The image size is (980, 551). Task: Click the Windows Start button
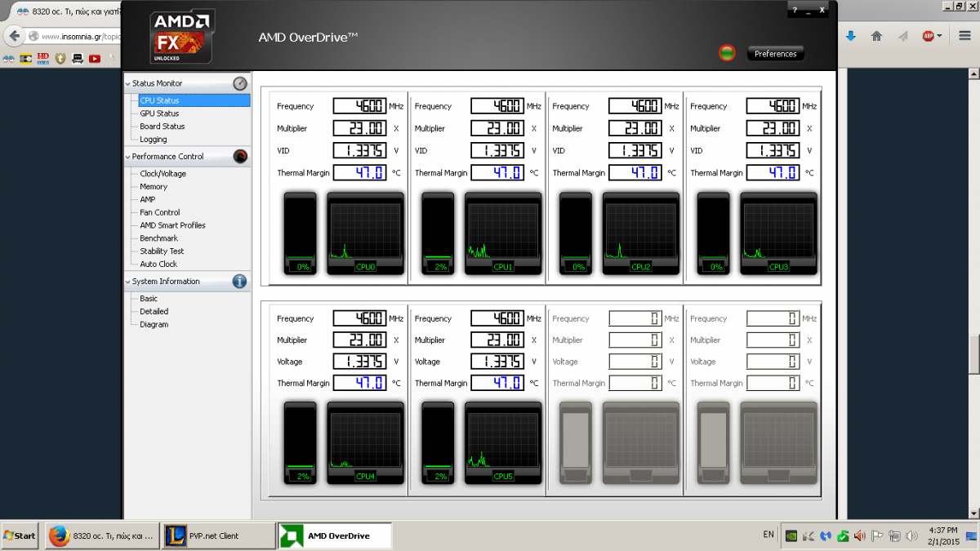pos(20,536)
